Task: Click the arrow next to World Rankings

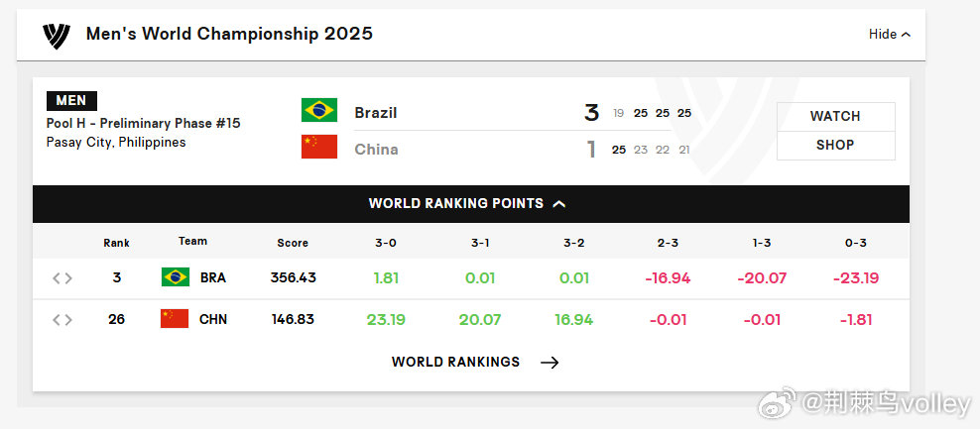Action: 550,363
